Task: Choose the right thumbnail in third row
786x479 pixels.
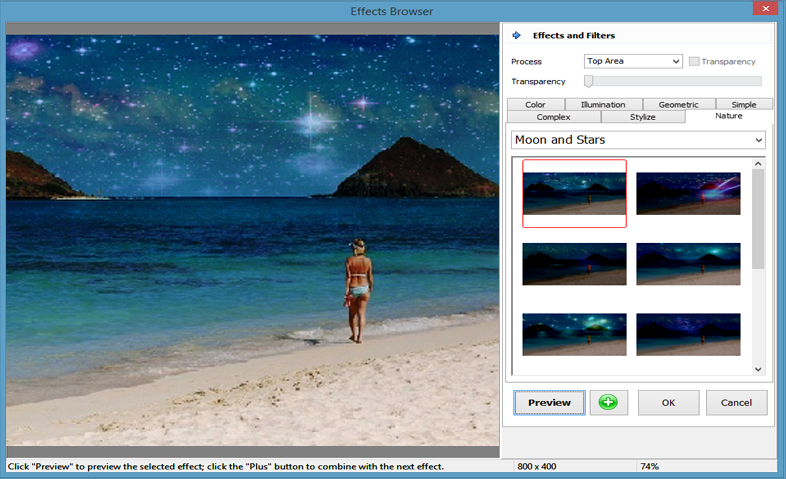Action: click(x=688, y=335)
